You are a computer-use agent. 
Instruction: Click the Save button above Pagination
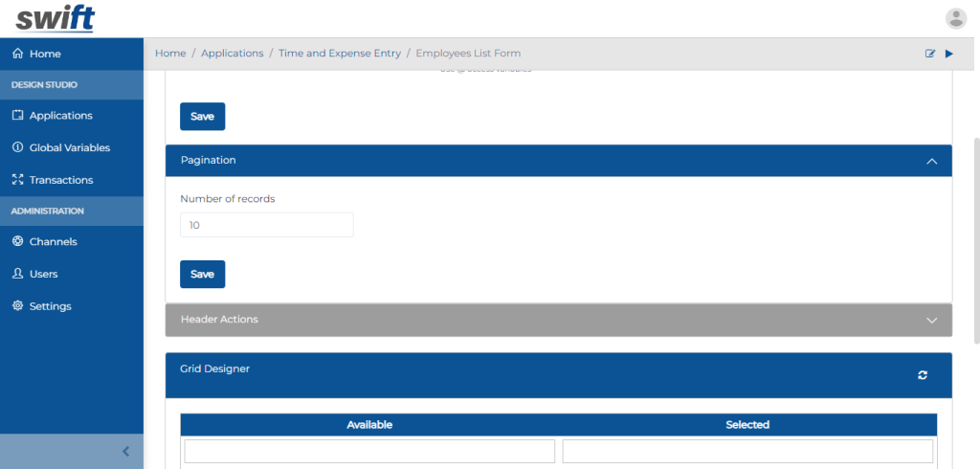(202, 116)
